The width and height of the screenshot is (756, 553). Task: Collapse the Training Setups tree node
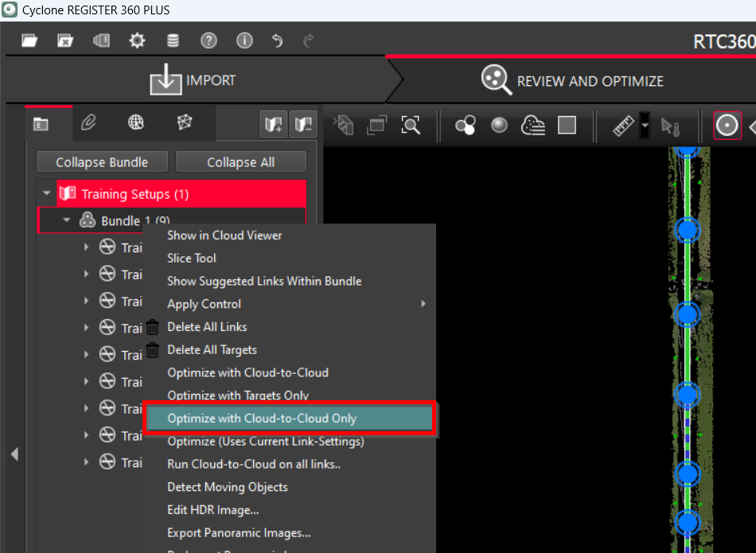47,193
